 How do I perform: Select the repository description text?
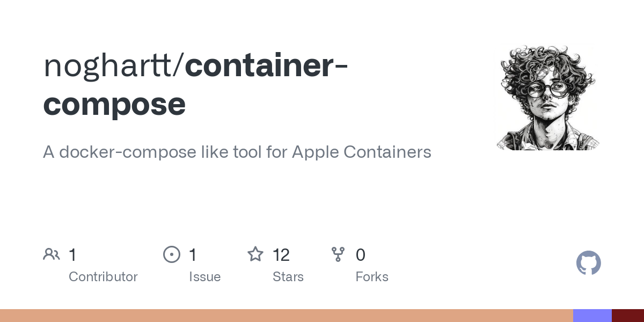click(237, 152)
